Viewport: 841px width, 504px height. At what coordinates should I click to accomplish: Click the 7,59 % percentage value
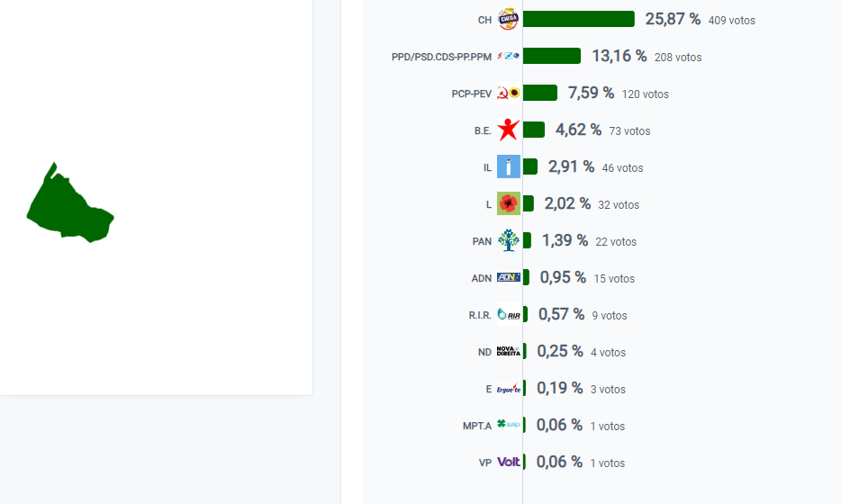591,93
